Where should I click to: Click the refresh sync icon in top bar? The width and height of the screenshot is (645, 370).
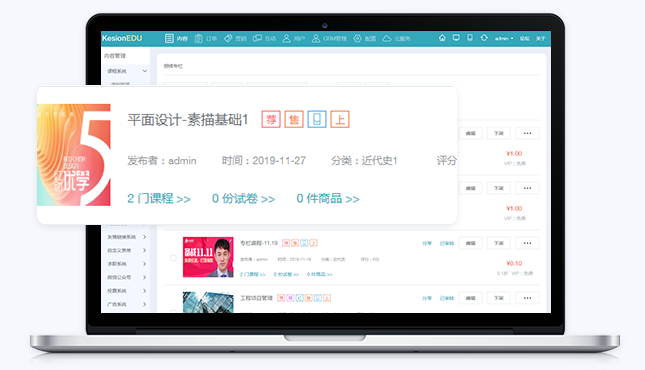[x=484, y=38]
